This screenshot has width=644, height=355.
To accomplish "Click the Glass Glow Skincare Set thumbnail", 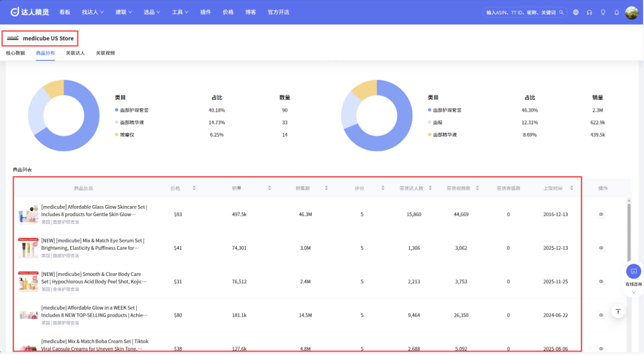I will (x=29, y=214).
